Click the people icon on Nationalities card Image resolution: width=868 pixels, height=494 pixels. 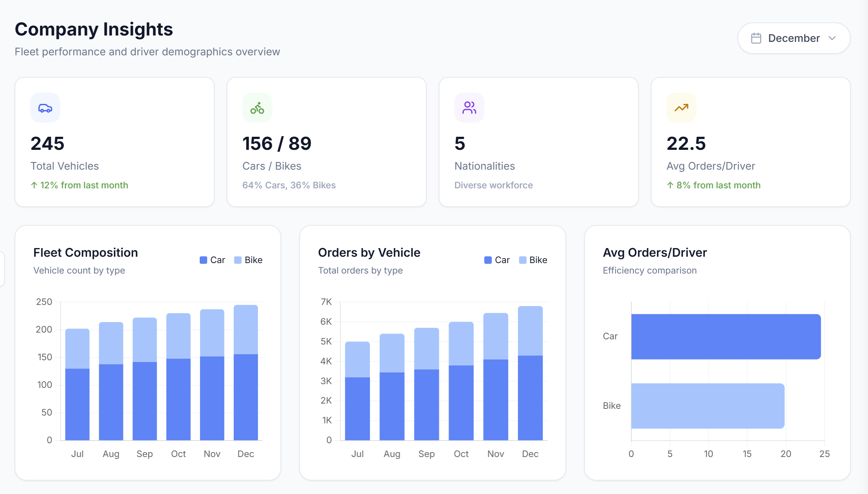pos(469,108)
